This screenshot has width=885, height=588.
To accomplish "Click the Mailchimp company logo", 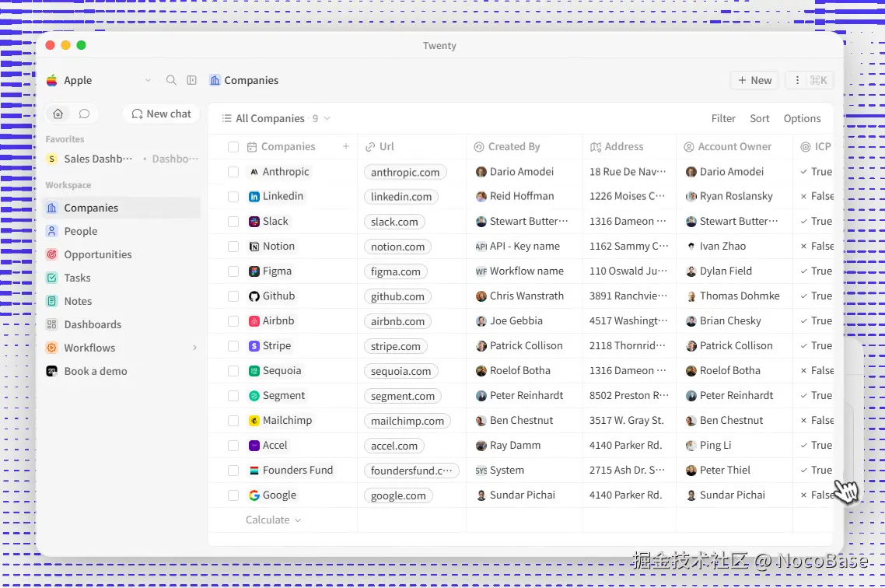I will point(254,421).
